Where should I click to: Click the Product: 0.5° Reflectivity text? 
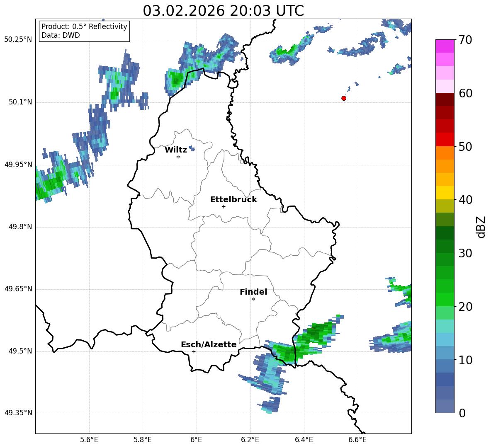click(x=84, y=27)
